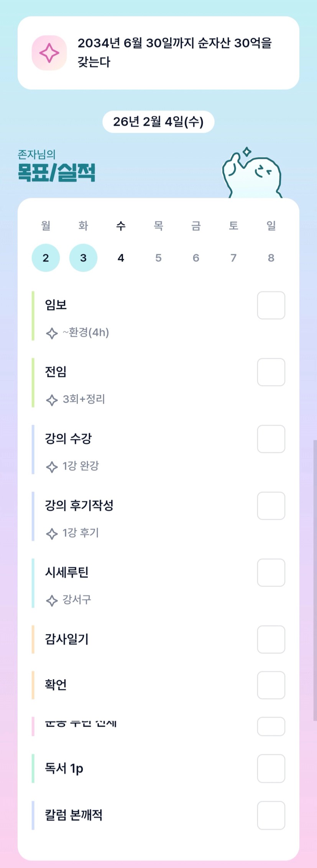This screenshot has height=868, width=317.
Task: Switch to Sunday the 8th
Action: point(271,258)
